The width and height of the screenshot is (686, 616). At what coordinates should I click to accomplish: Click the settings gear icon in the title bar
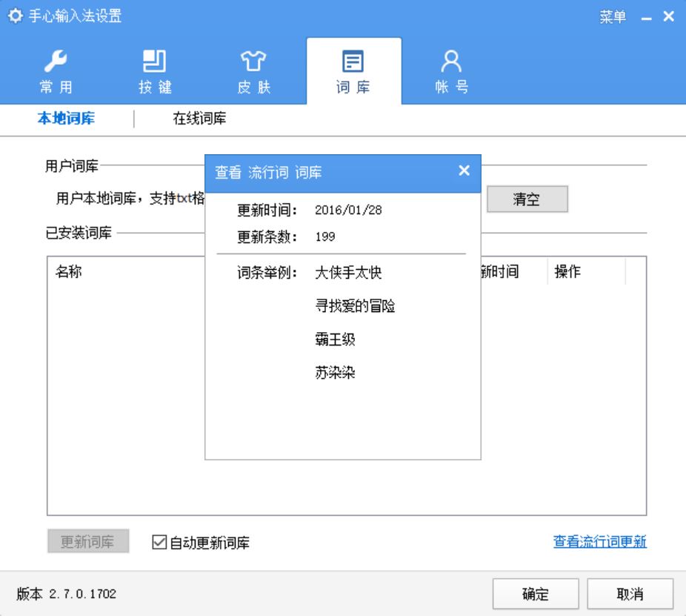coord(16,16)
